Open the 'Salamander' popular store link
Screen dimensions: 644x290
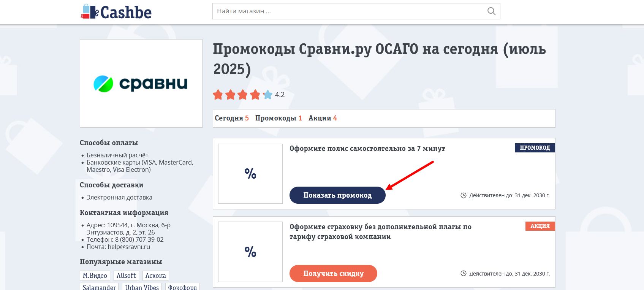tap(99, 287)
